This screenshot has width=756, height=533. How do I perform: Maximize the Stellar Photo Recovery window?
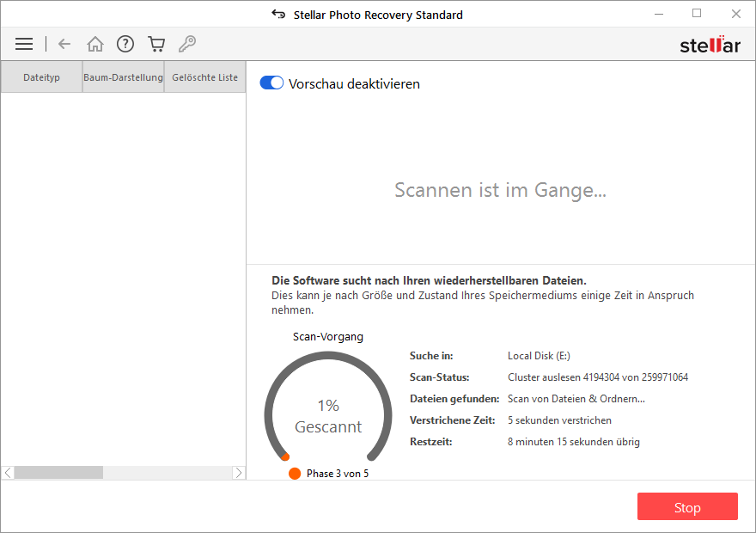(697, 14)
